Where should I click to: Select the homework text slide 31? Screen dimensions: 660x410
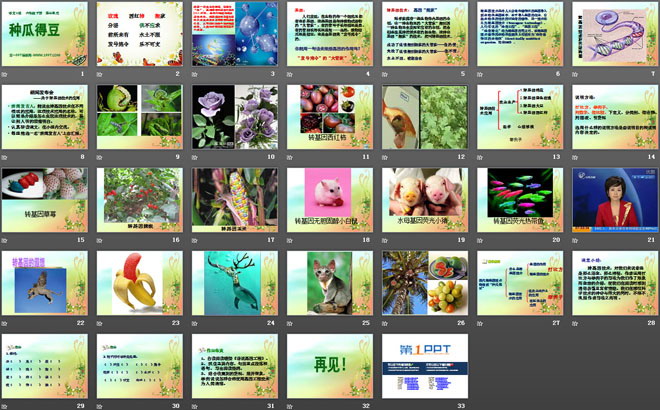coord(235,366)
